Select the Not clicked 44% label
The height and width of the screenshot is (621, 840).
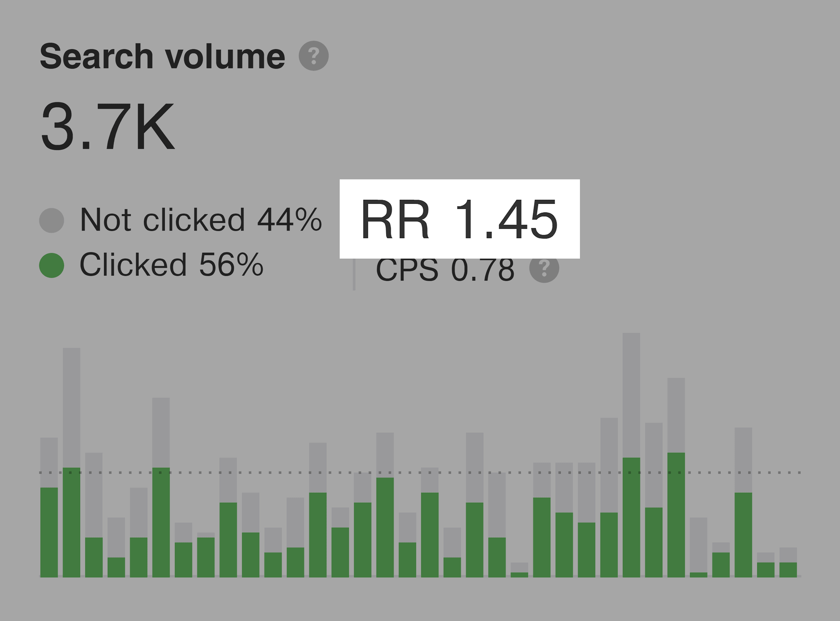[x=201, y=220]
